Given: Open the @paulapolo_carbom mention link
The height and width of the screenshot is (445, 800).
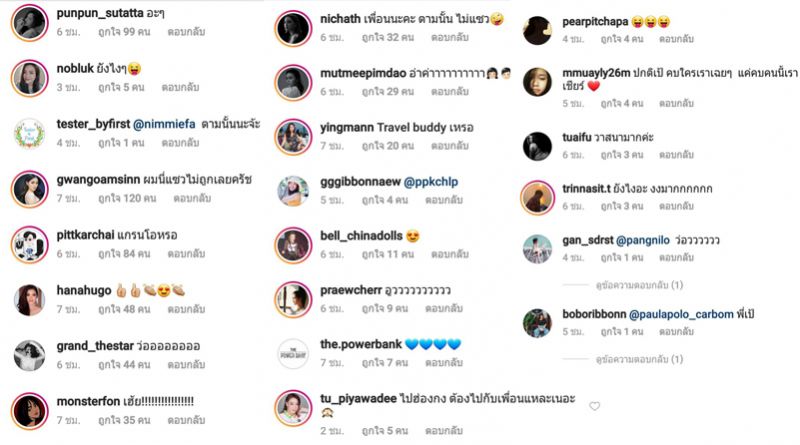Looking at the screenshot, I should click(681, 314).
